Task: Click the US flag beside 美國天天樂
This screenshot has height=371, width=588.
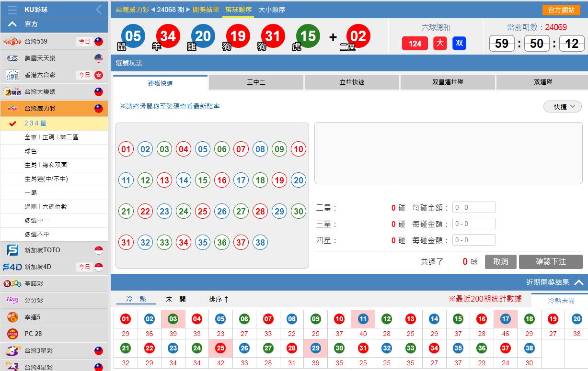Action: point(99,58)
